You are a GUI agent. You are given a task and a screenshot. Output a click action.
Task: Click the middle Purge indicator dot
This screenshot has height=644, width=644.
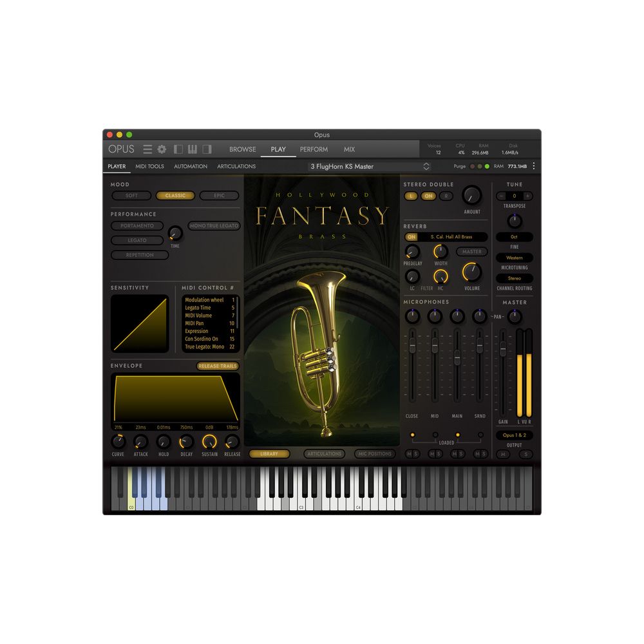tap(480, 166)
